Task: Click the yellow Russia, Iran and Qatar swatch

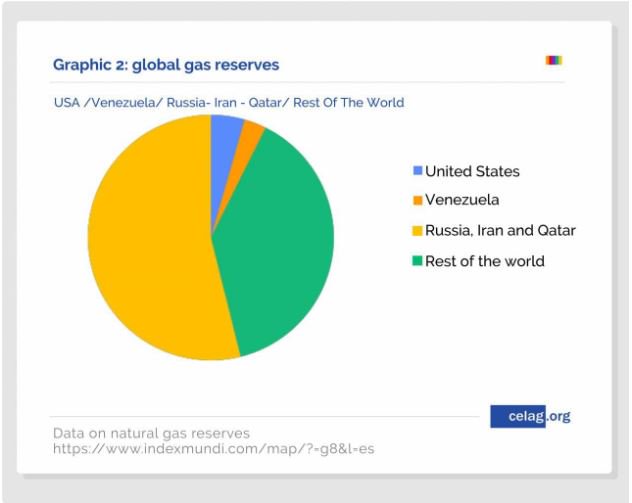Action: 418,231
